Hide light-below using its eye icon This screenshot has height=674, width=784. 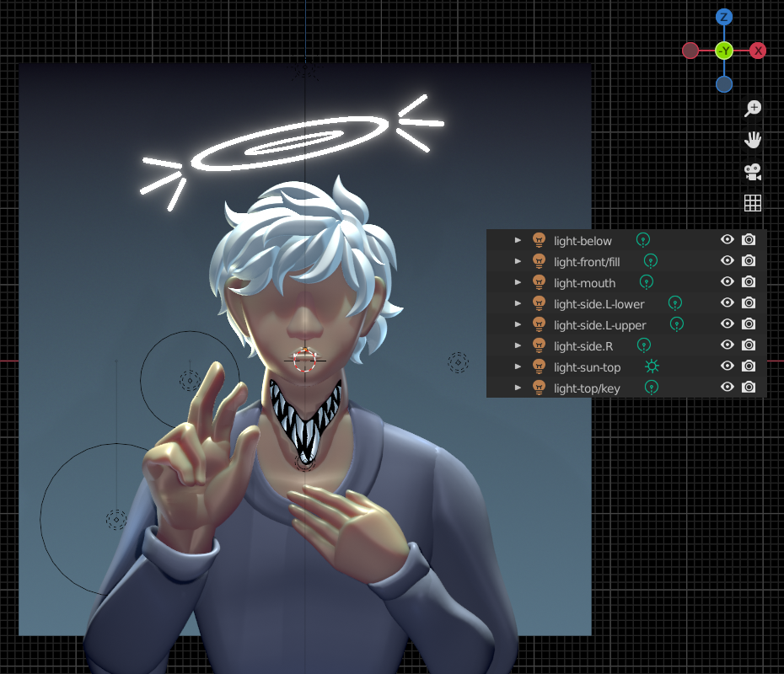point(727,240)
